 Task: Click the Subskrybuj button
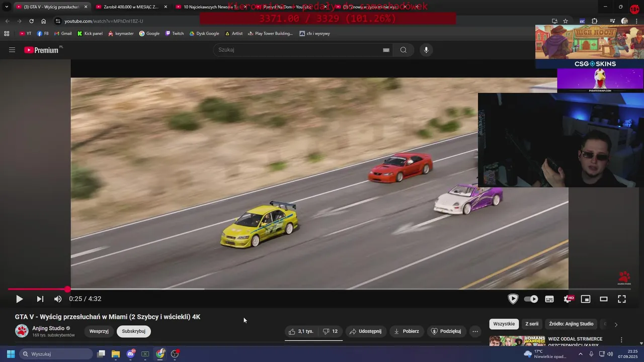click(x=133, y=331)
